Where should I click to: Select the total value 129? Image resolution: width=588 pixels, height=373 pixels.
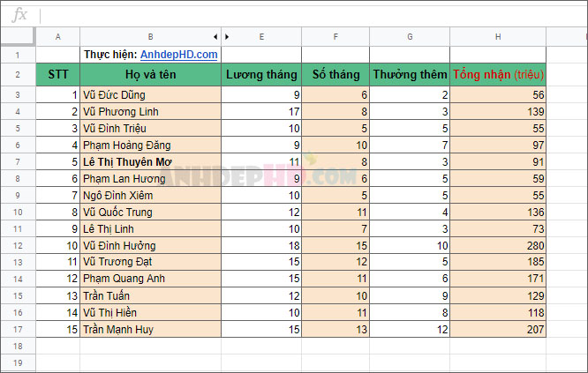point(498,296)
